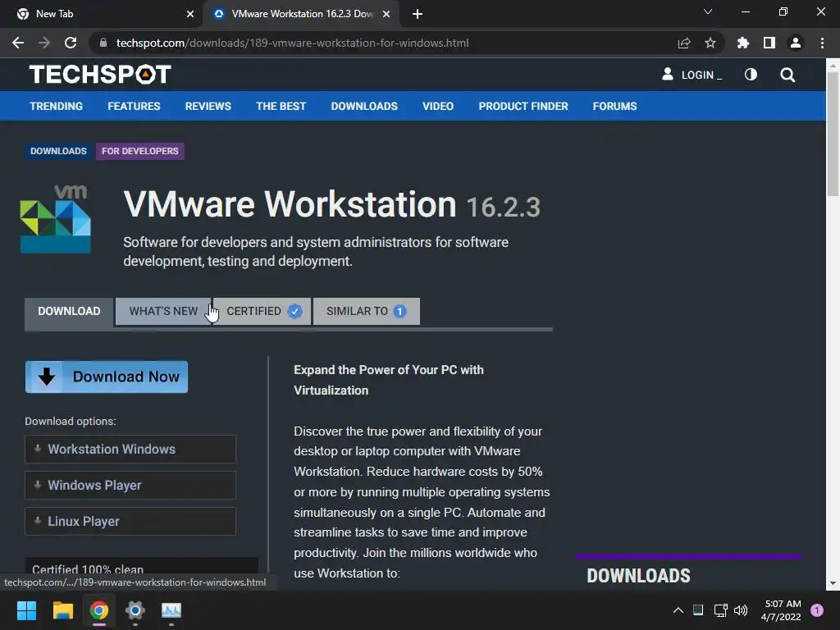This screenshot has width=840, height=630.
Task: Switch to the CERTIFIED tab
Action: point(262,311)
